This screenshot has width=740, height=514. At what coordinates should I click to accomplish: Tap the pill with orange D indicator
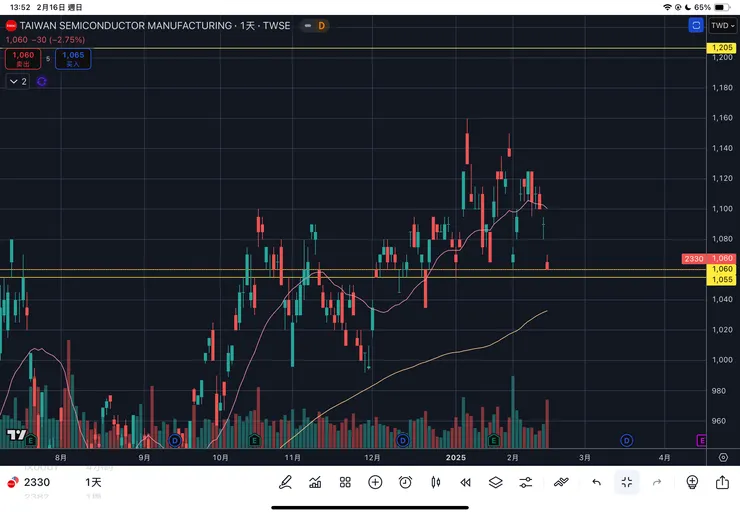[315, 25]
